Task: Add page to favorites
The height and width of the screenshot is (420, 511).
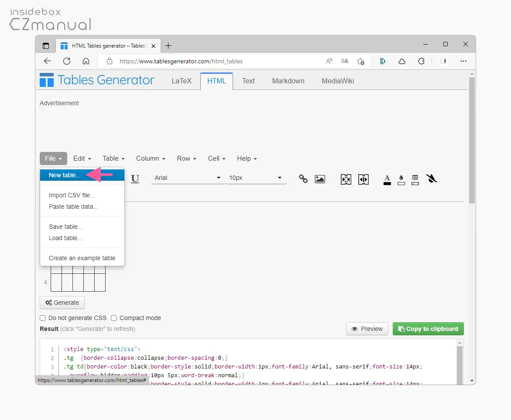Action: pyautogui.click(x=360, y=61)
